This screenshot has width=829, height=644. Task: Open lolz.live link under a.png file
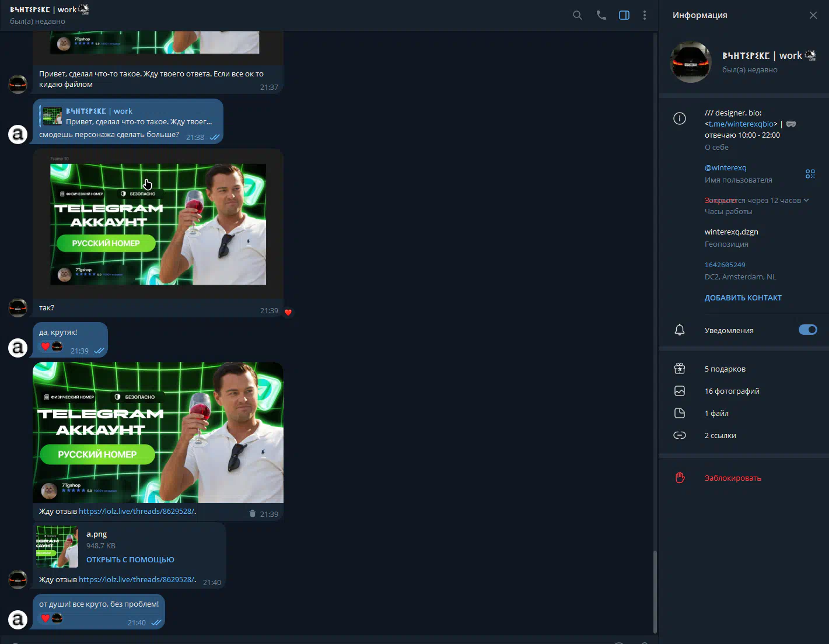click(x=136, y=579)
